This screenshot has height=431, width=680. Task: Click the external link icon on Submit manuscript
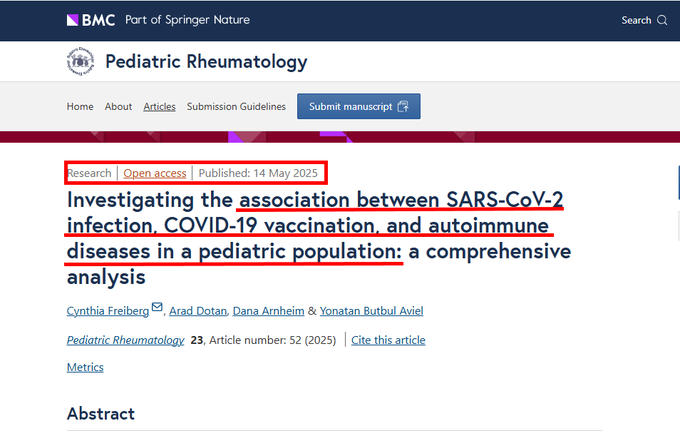[403, 106]
